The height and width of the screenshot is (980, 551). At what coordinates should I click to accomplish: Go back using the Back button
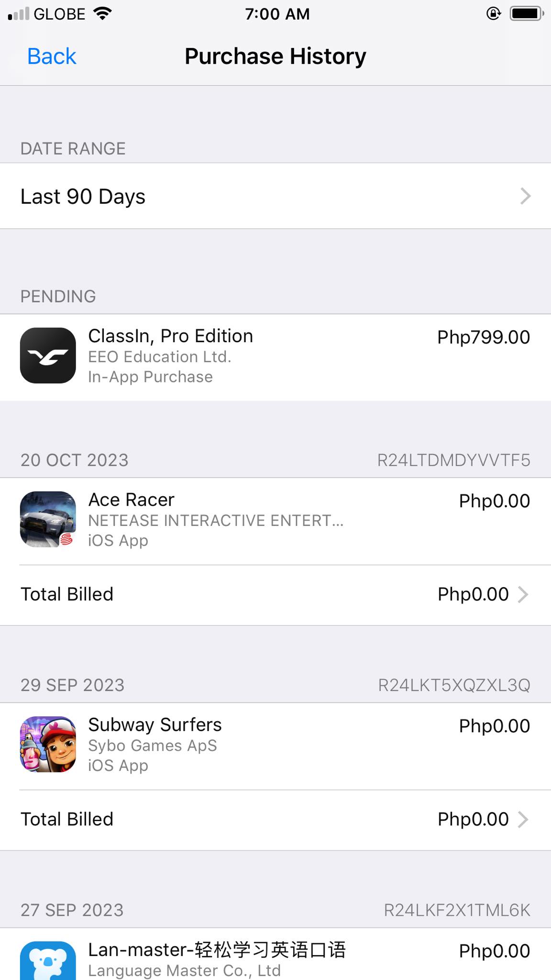(52, 56)
